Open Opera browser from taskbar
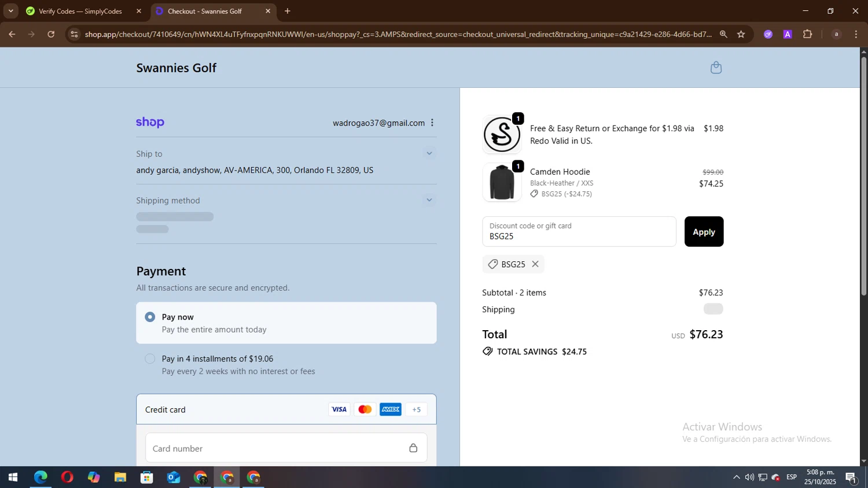This screenshot has height=488, width=868. click(x=67, y=478)
